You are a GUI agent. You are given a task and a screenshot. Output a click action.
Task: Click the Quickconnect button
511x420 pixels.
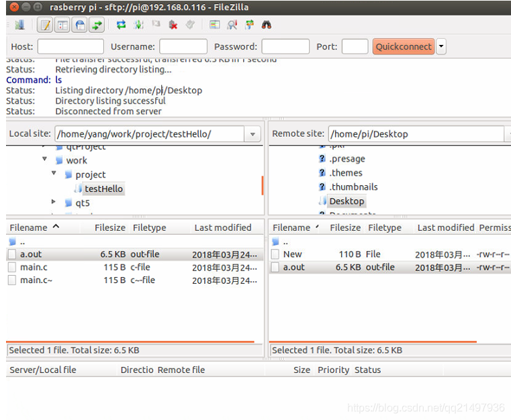[404, 46]
